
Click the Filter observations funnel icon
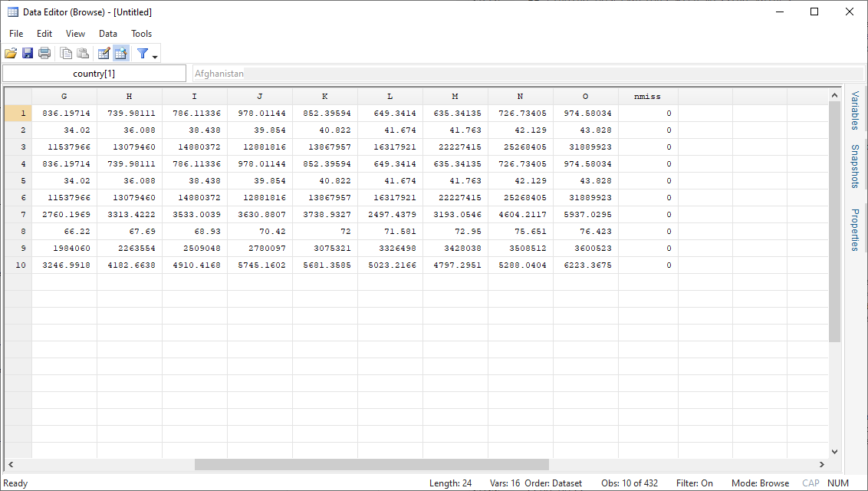pyautogui.click(x=143, y=53)
